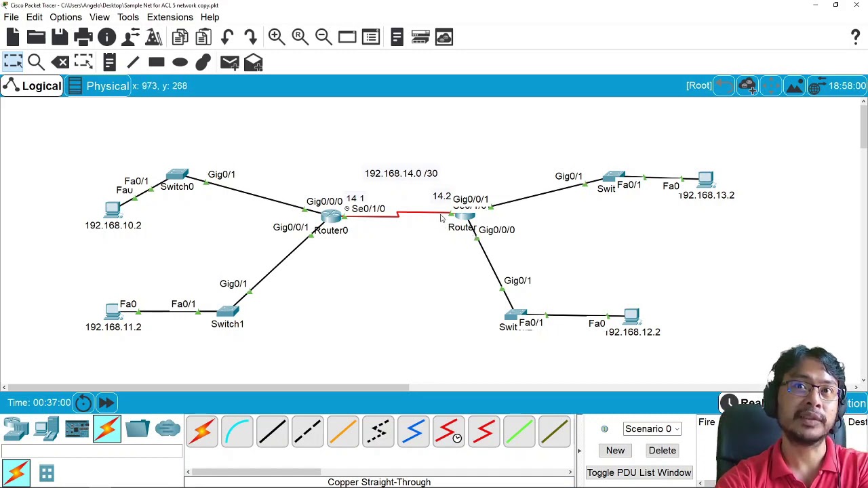Choose the orange Fiber cable

click(x=342, y=431)
